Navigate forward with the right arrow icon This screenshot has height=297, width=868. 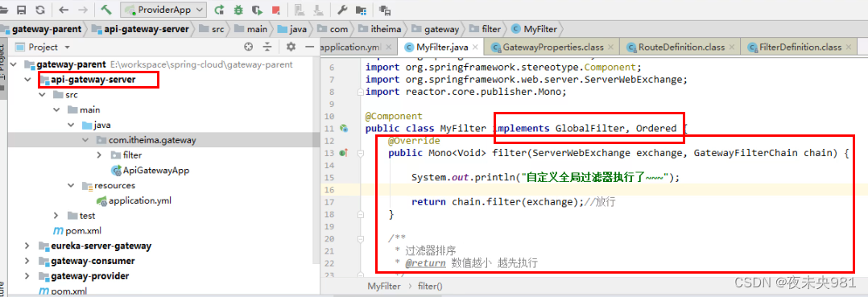(x=82, y=10)
